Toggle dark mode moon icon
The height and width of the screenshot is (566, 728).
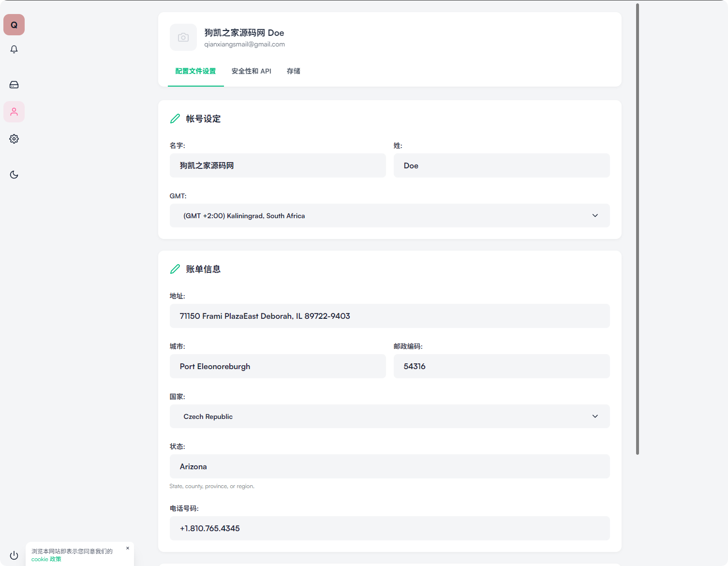[14, 175]
